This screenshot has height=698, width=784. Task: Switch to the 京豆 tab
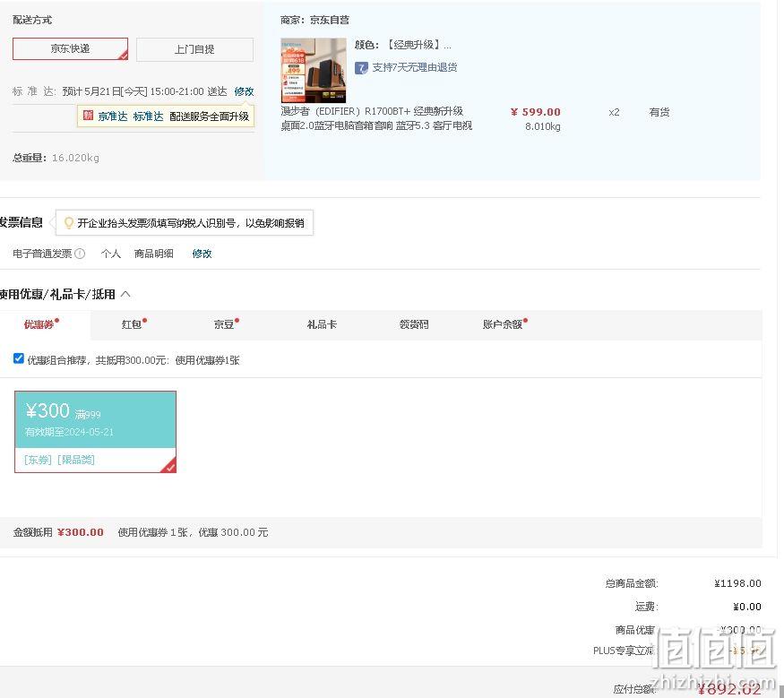(226, 324)
